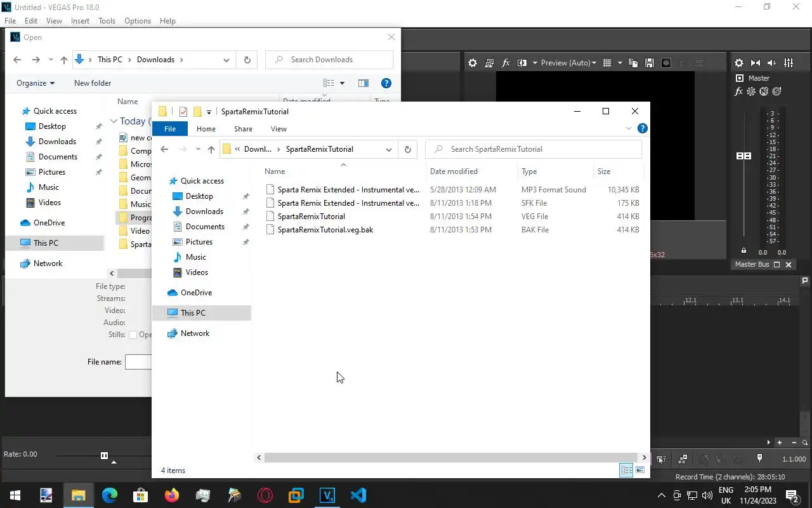Image resolution: width=812 pixels, height=508 pixels.
Task: Toggle preview on external monitor icon
Action: coord(489,63)
